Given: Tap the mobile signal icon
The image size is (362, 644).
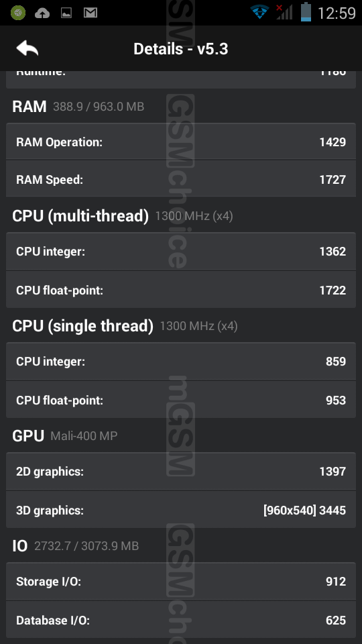Looking at the screenshot, I should 284,12.
